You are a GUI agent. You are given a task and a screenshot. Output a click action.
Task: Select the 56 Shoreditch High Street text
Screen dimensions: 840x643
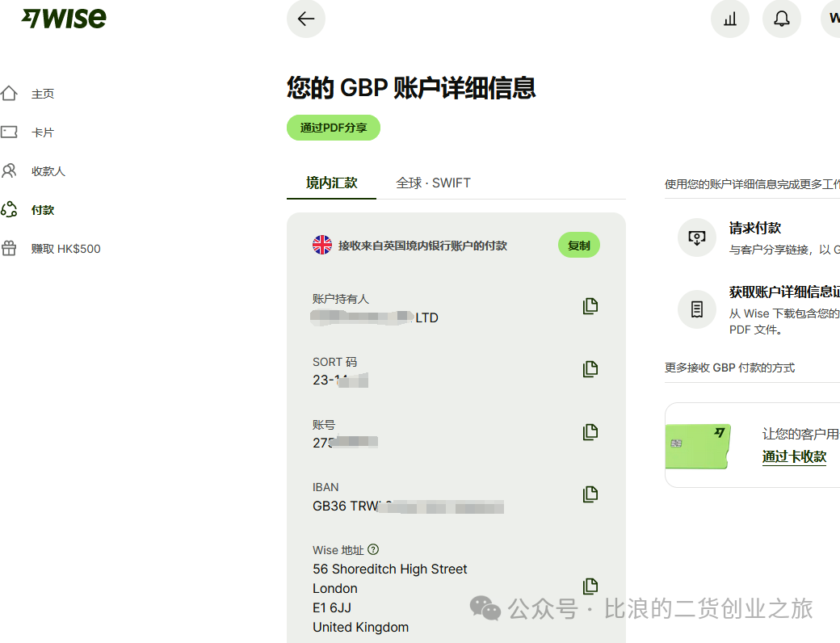pos(390,569)
